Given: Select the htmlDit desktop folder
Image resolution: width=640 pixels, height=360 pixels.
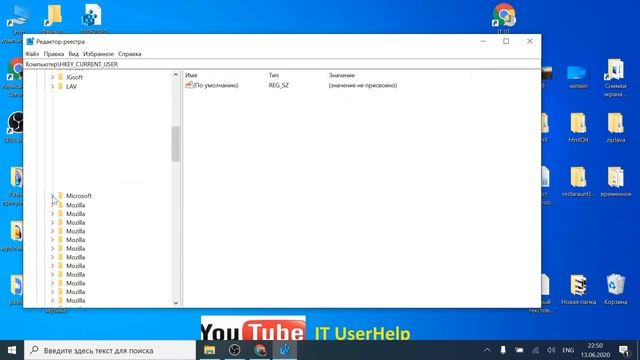Looking at the screenshot, I should coord(578,128).
